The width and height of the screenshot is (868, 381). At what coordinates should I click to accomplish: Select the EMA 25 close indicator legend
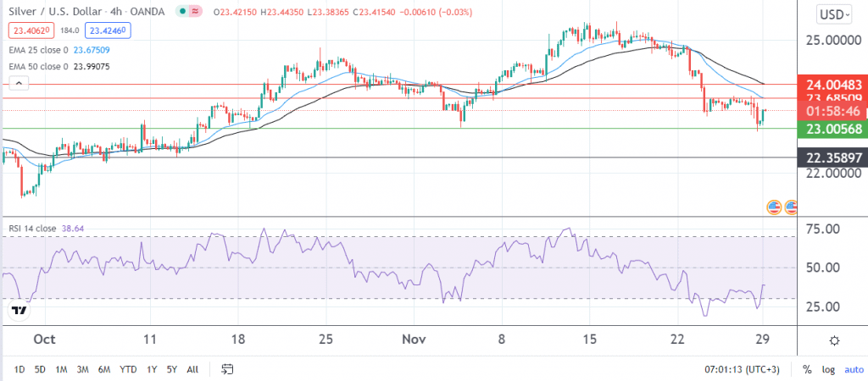tap(59, 50)
